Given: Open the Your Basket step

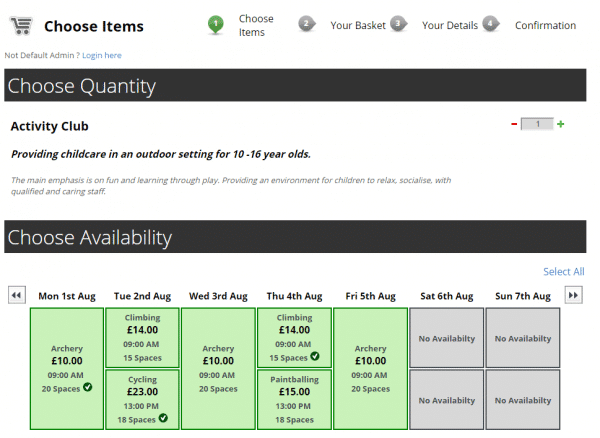Looking at the screenshot, I should pos(358,25).
